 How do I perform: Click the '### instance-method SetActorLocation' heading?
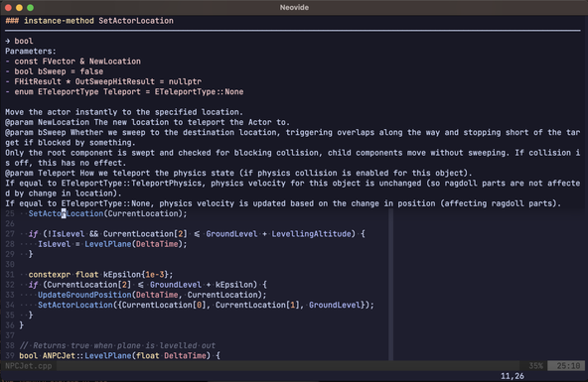(x=89, y=21)
